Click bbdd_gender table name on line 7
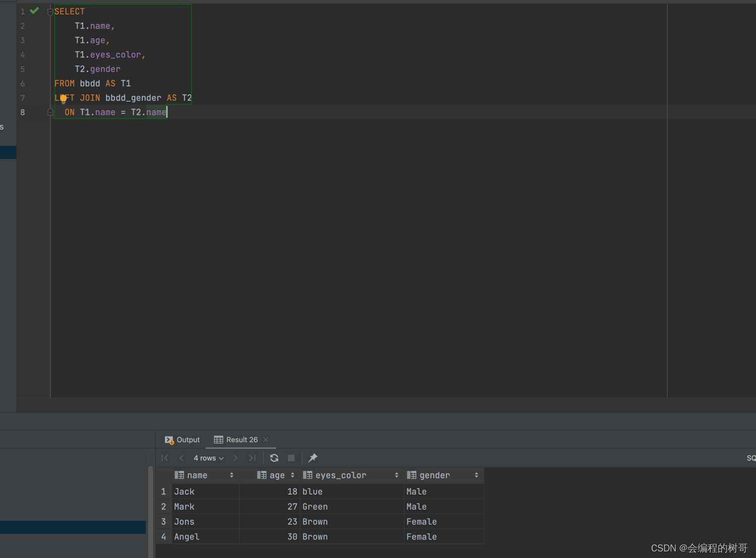This screenshot has height=558, width=756. pos(133,98)
